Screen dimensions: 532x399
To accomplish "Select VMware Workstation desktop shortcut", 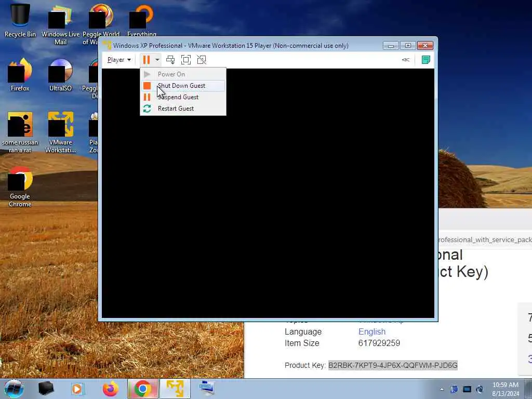I will [60, 132].
